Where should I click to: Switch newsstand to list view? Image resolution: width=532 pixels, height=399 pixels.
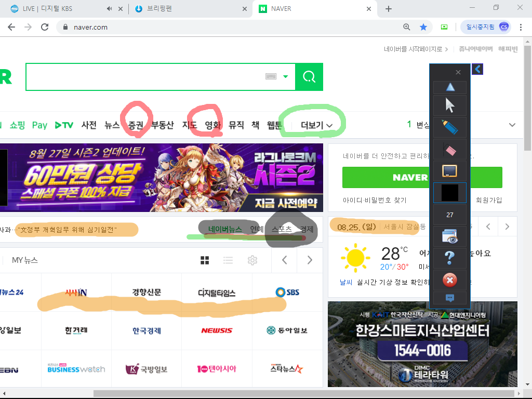pos(228,260)
